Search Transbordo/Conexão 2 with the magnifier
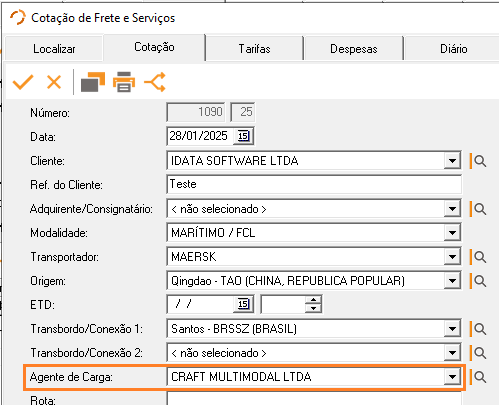Viewport: 499px width, 405px height. [x=478, y=353]
